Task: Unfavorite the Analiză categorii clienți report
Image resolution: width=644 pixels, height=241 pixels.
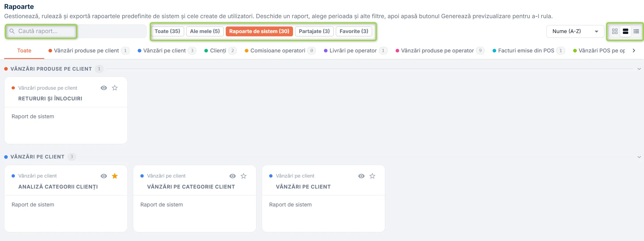Action: 115,176
